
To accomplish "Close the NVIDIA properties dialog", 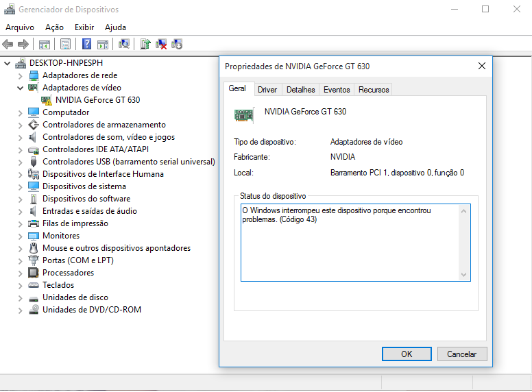I will click(482, 66).
